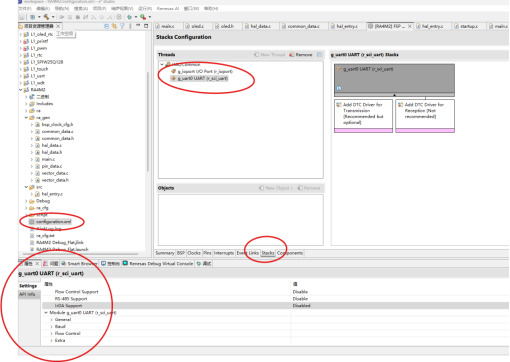
Task: Click the save icon in main toolbar
Action: click(x=22, y=17)
